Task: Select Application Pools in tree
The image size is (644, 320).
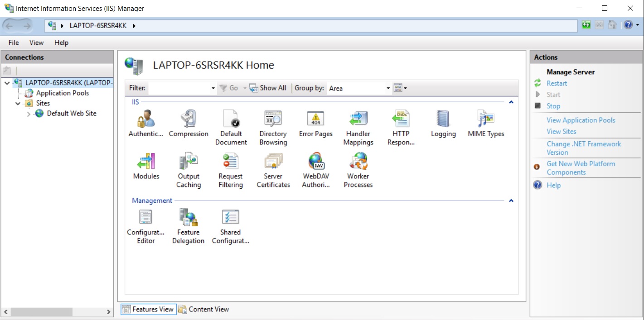Action: [63, 93]
